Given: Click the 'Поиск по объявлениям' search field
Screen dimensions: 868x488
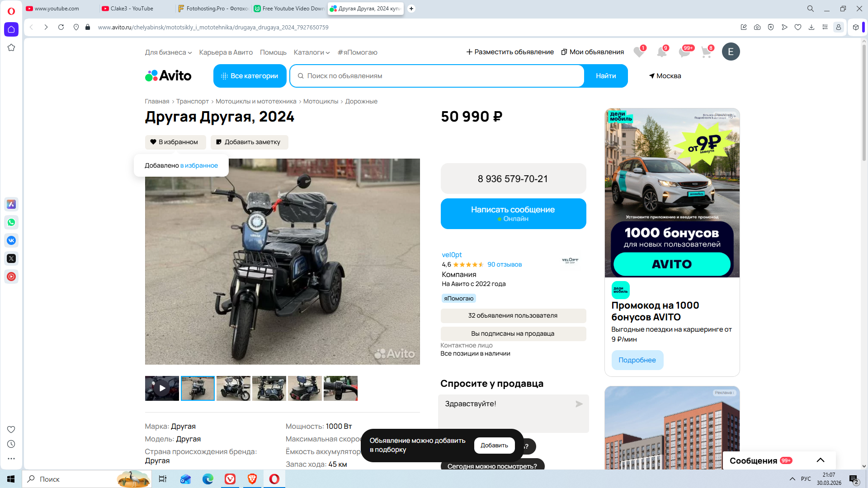Looking at the screenshot, I should [436, 76].
